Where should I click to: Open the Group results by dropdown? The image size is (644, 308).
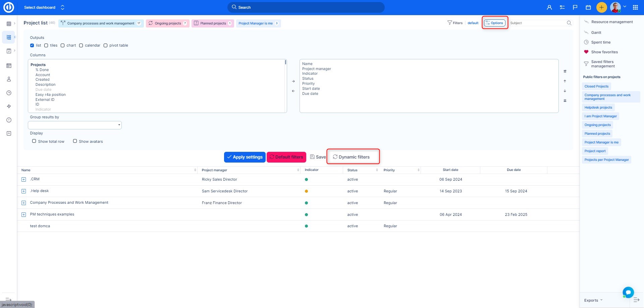(x=75, y=125)
